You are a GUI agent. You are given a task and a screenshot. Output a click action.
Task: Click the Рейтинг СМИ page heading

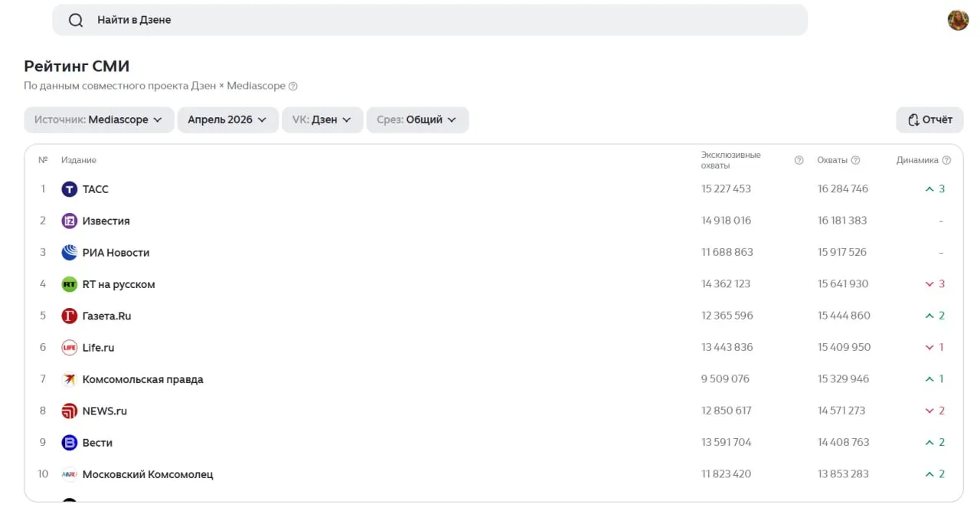tap(77, 66)
